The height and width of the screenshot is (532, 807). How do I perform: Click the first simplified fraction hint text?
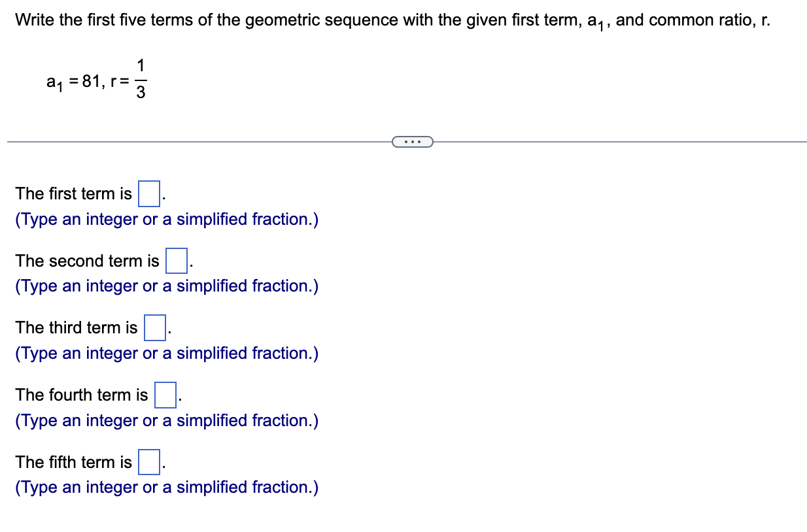point(167,219)
